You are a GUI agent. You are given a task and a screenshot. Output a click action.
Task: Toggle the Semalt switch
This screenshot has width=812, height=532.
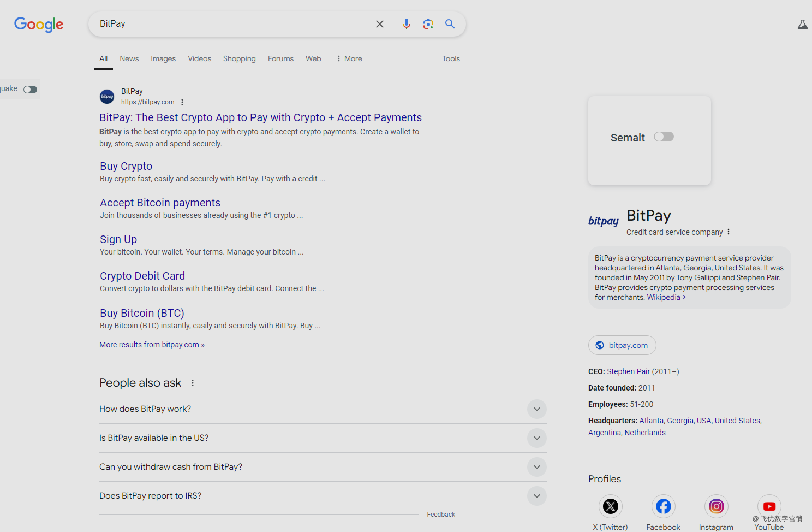pyautogui.click(x=664, y=137)
